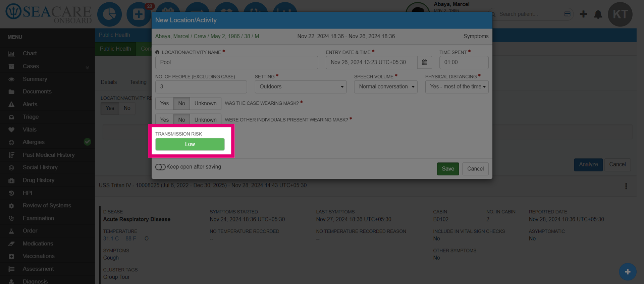The width and height of the screenshot is (644, 284).
Task: Click the Abaya, Marcel patient name in header
Action: click(x=451, y=4)
